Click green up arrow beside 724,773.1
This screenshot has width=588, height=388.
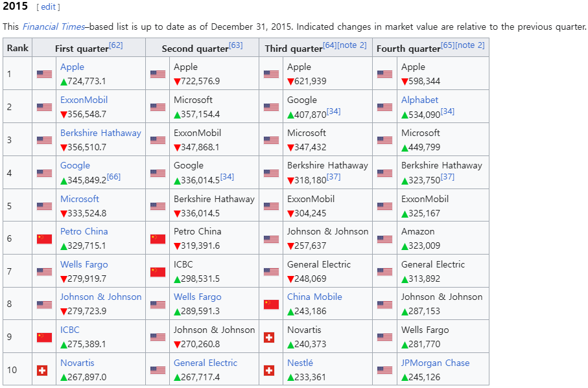[x=64, y=82]
